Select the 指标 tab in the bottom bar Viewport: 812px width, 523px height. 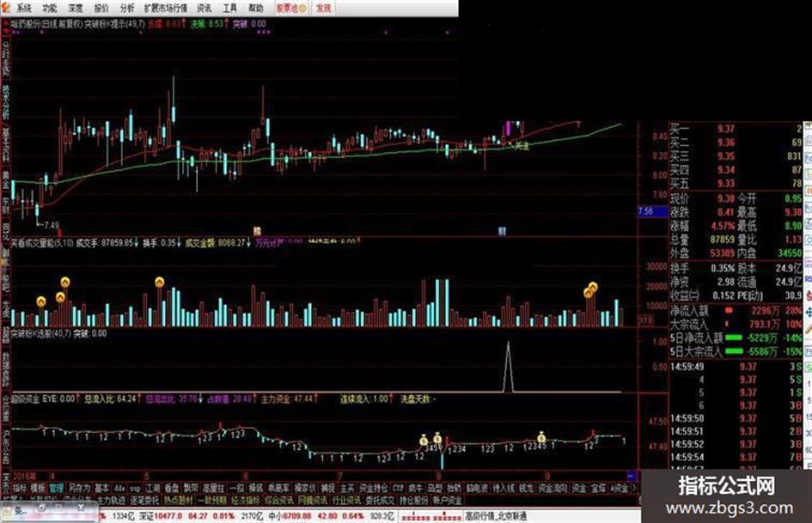click(20, 488)
